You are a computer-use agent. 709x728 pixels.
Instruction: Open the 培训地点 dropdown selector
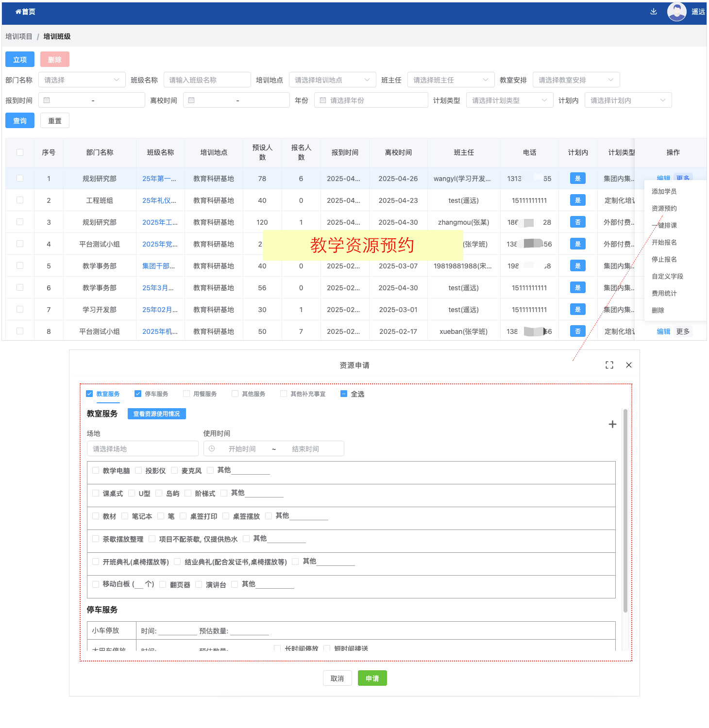click(x=332, y=80)
